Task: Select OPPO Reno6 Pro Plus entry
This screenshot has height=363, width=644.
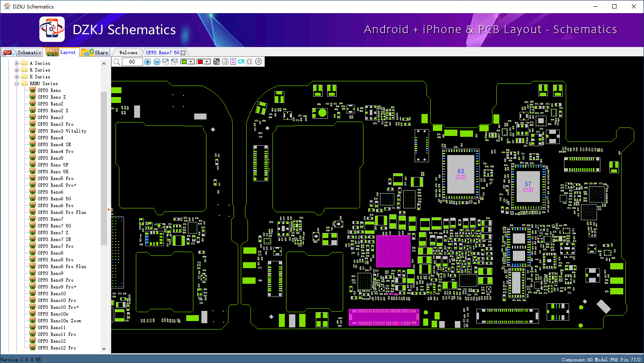Action: pos(62,212)
